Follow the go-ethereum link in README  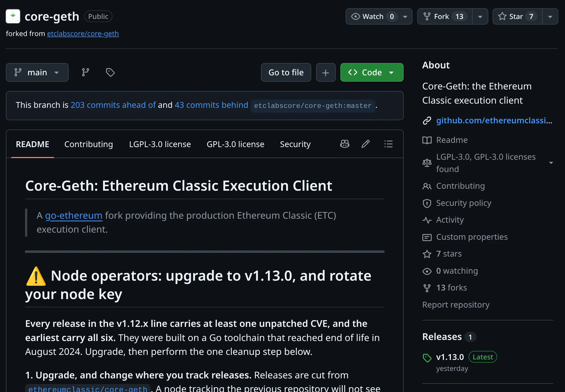tap(74, 215)
